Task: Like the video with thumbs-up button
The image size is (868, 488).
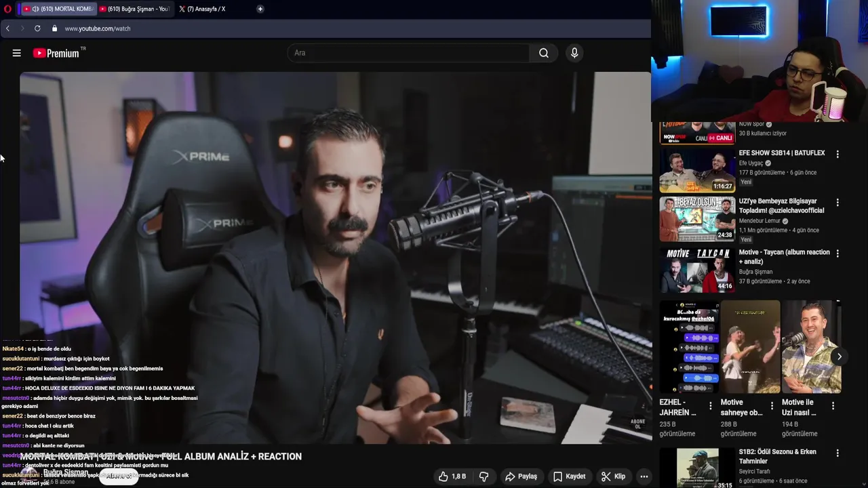Action: click(x=452, y=476)
